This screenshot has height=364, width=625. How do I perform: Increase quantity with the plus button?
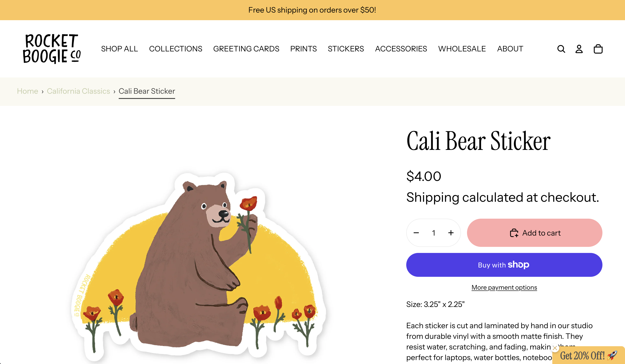pos(451,233)
